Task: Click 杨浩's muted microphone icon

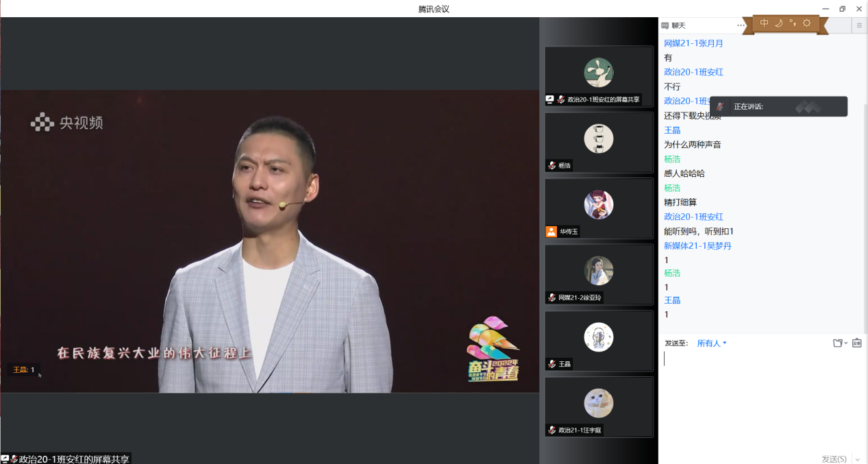Action: click(551, 165)
